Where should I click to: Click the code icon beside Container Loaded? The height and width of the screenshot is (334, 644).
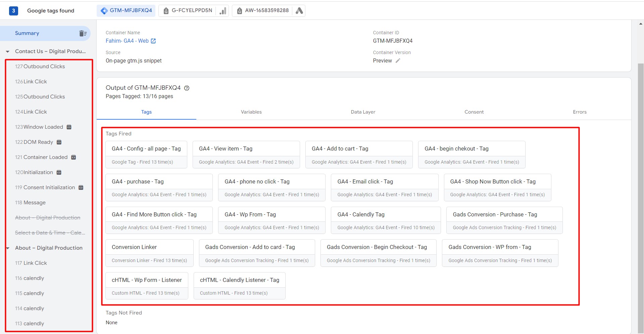click(x=74, y=157)
